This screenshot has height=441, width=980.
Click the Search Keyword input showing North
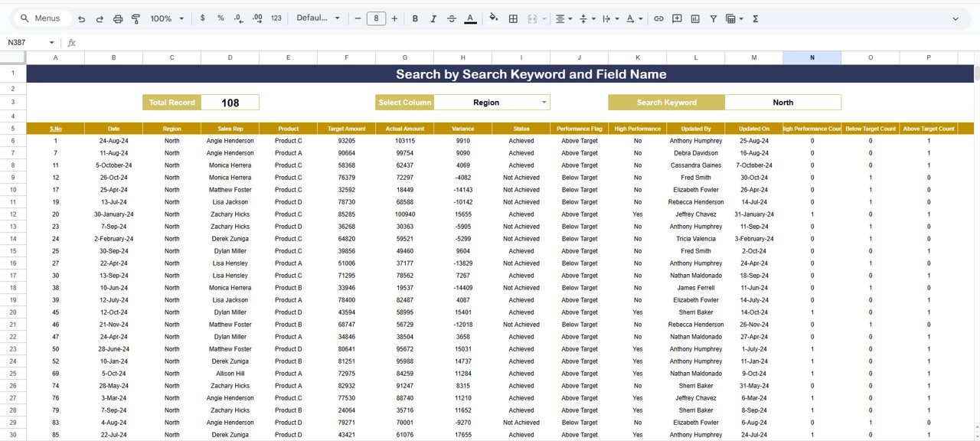tap(782, 102)
